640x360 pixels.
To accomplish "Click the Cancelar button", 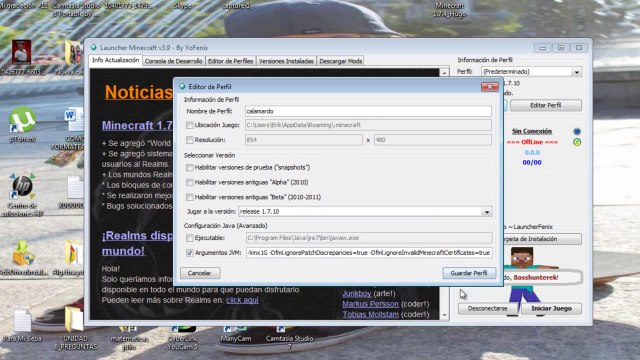I will pos(200,273).
